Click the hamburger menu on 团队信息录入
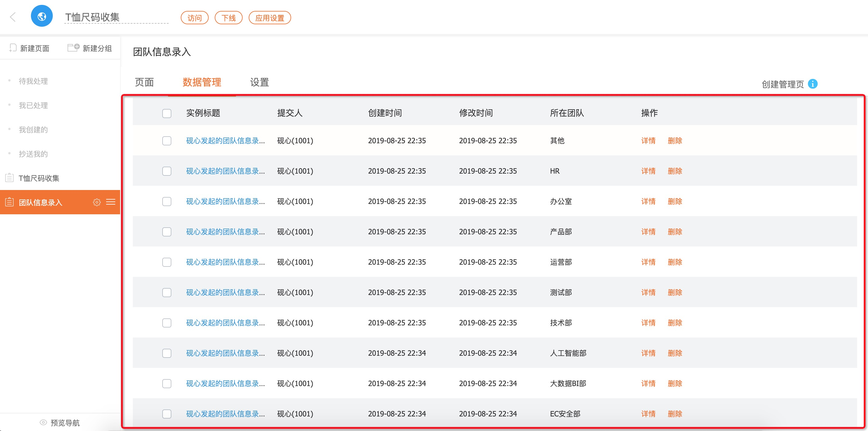This screenshot has width=868, height=431. 110,202
